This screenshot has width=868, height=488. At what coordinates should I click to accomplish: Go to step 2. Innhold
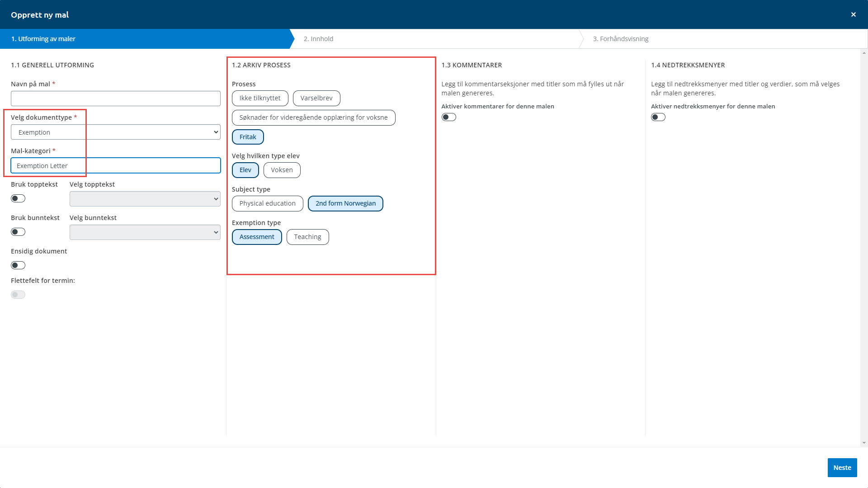click(x=318, y=39)
